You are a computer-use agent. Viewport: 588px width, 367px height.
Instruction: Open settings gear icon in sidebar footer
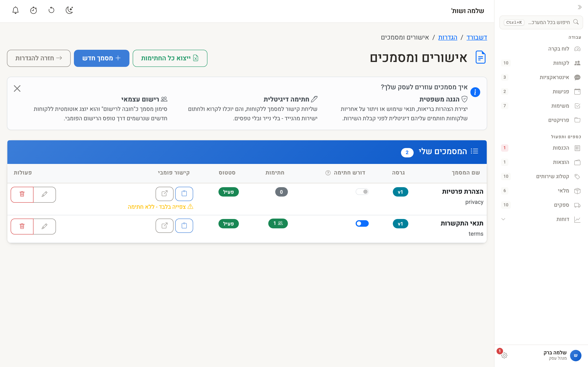(x=504, y=355)
